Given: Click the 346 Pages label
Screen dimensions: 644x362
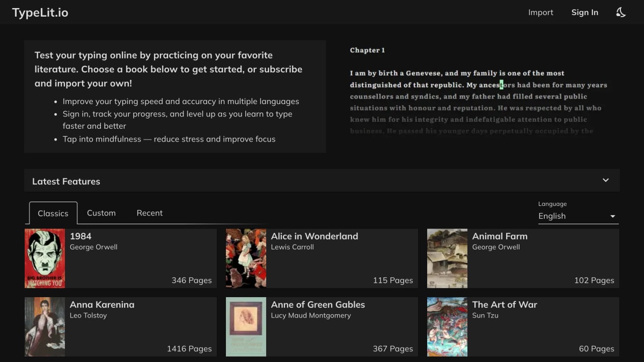Looking at the screenshot, I should pyautogui.click(x=192, y=280).
